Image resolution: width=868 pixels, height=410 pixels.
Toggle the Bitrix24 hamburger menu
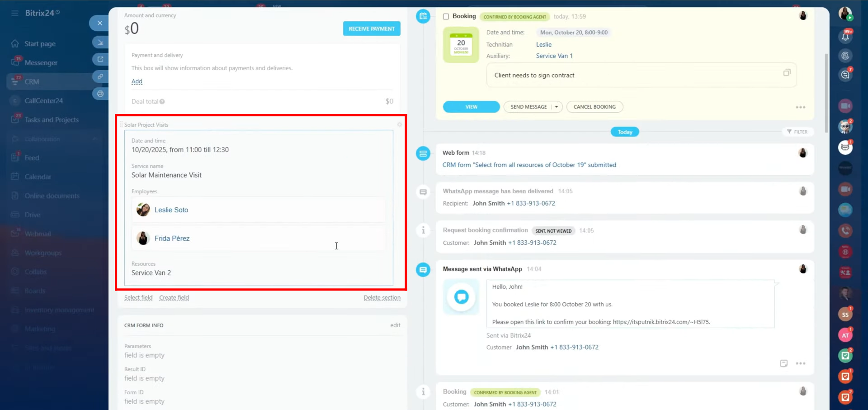coord(15,13)
